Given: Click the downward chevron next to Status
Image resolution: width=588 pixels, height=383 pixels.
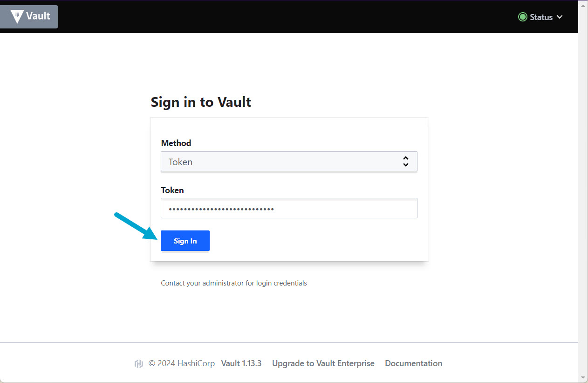Looking at the screenshot, I should [x=560, y=17].
